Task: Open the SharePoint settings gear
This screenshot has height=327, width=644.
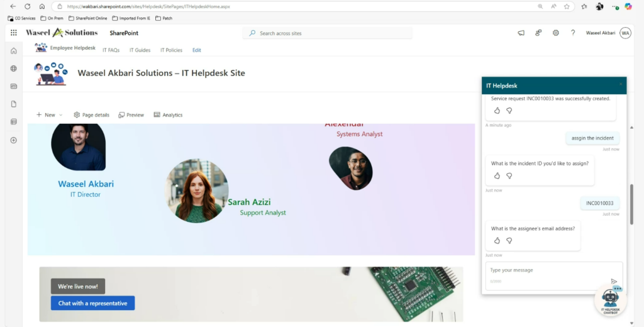Action: click(x=556, y=33)
